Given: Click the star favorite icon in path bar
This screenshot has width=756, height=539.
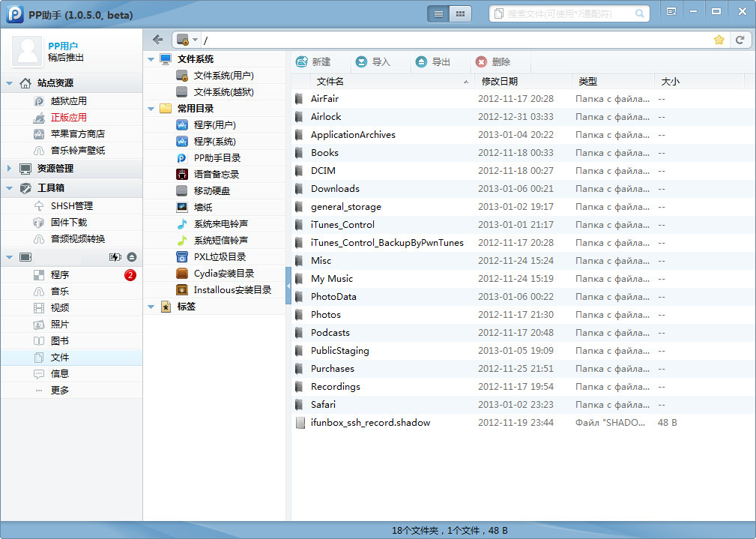Looking at the screenshot, I should point(719,40).
